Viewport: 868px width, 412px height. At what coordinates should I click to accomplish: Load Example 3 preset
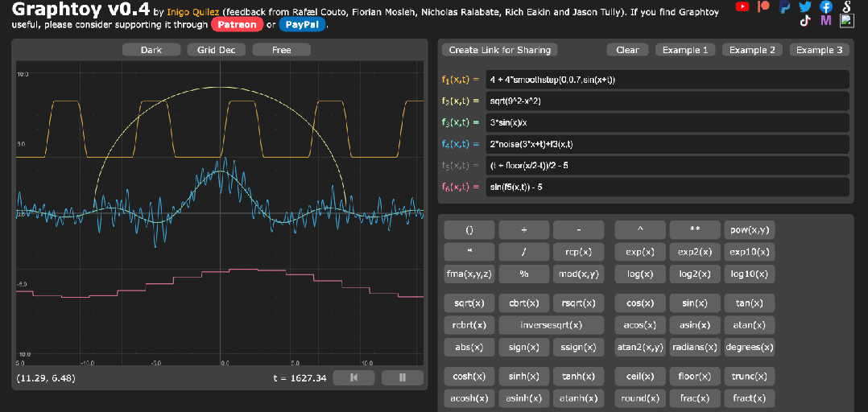pos(819,50)
